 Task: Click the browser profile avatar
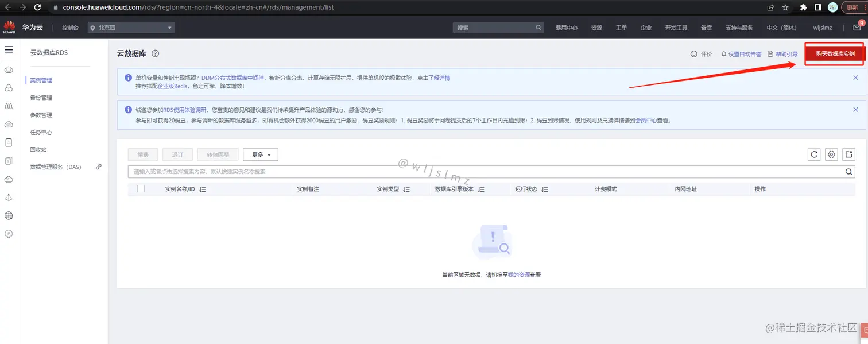[832, 7]
